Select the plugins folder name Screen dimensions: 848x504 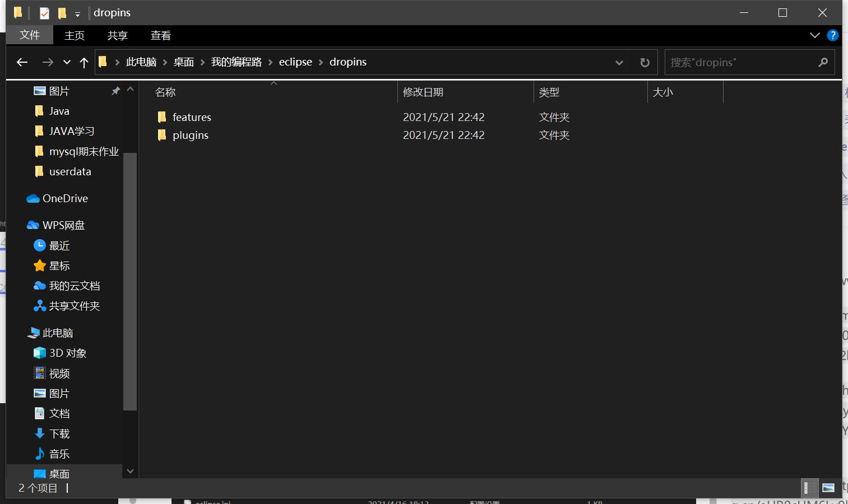point(191,135)
